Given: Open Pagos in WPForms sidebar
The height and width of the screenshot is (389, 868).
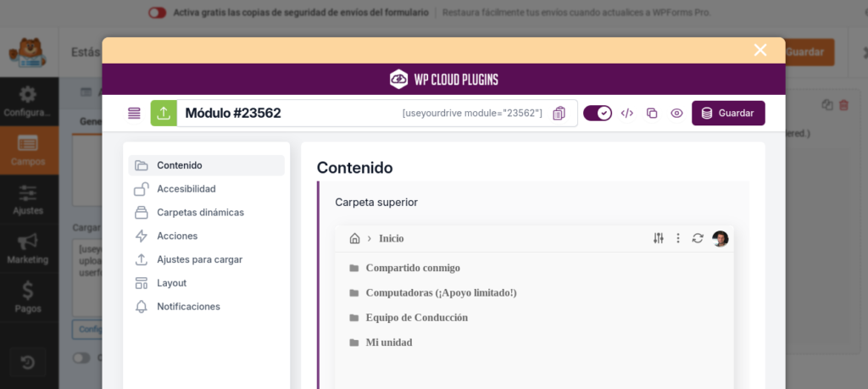Looking at the screenshot, I should [x=28, y=297].
